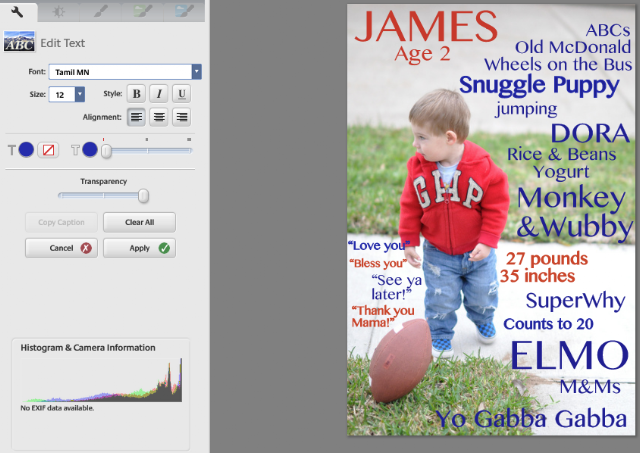
Task: Click the Font field showing Tamil MN
Action: [x=120, y=72]
